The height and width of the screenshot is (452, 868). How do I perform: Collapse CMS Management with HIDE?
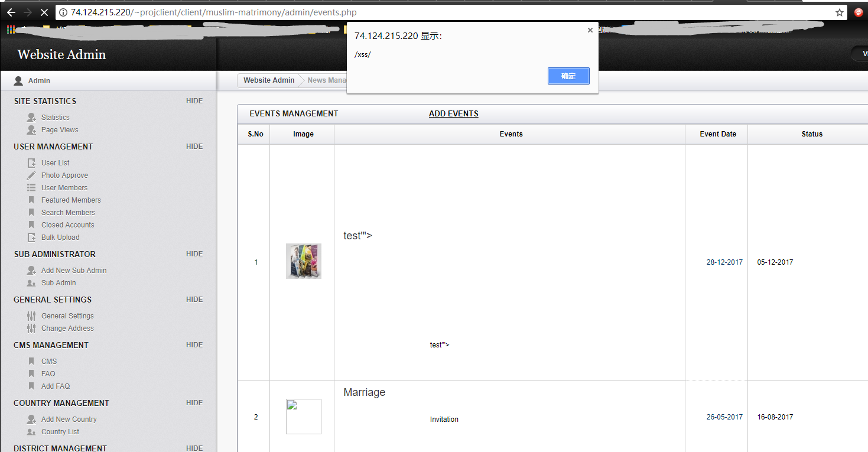tap(194, 345)
